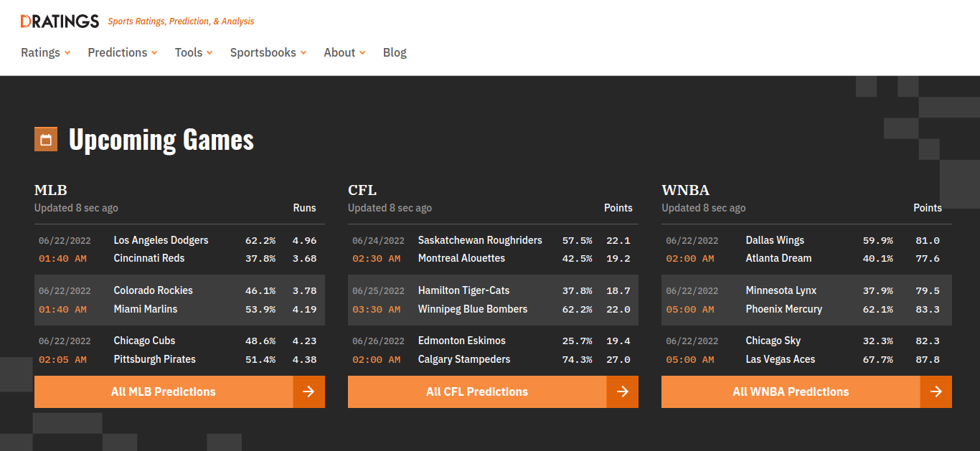Click Dallas Wings team name
980x451 pixels.
[775, 240]
